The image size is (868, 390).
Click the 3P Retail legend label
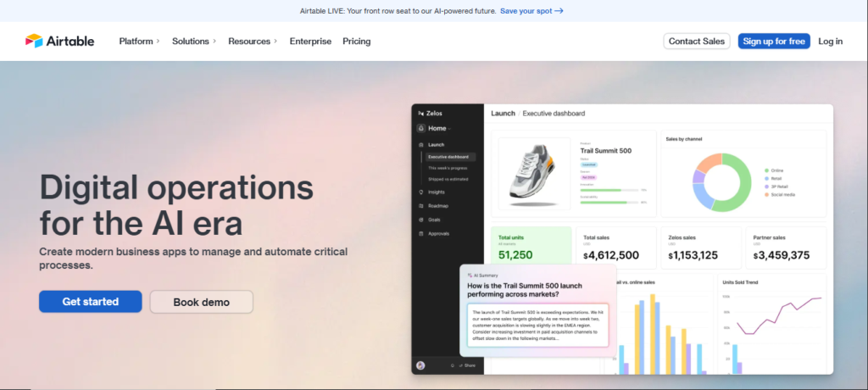pos(780,187)
